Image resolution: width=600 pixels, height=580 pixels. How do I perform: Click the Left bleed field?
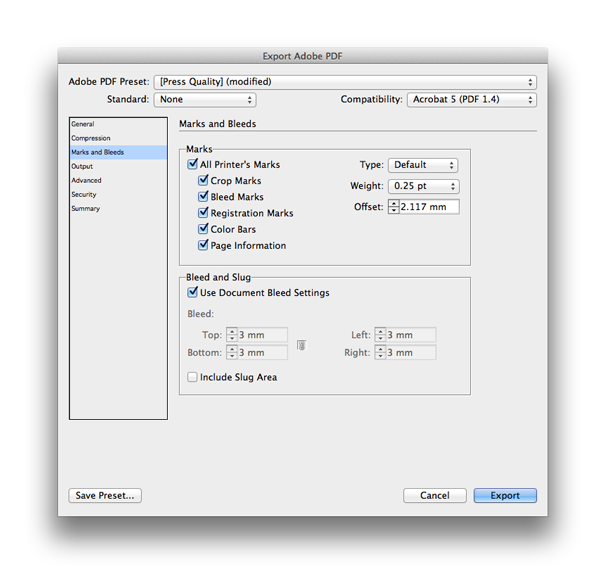(411, 335)
